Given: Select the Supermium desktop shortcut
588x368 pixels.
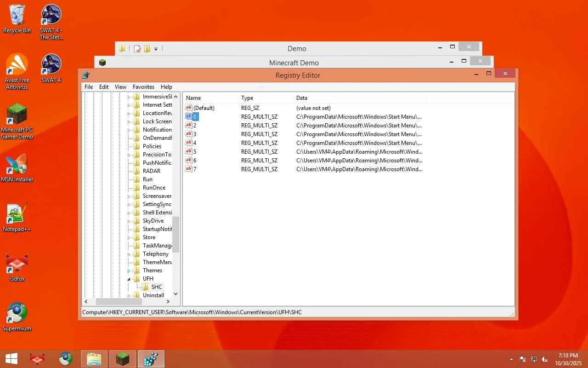Looking at the screenshot, I should click(17, 317).
